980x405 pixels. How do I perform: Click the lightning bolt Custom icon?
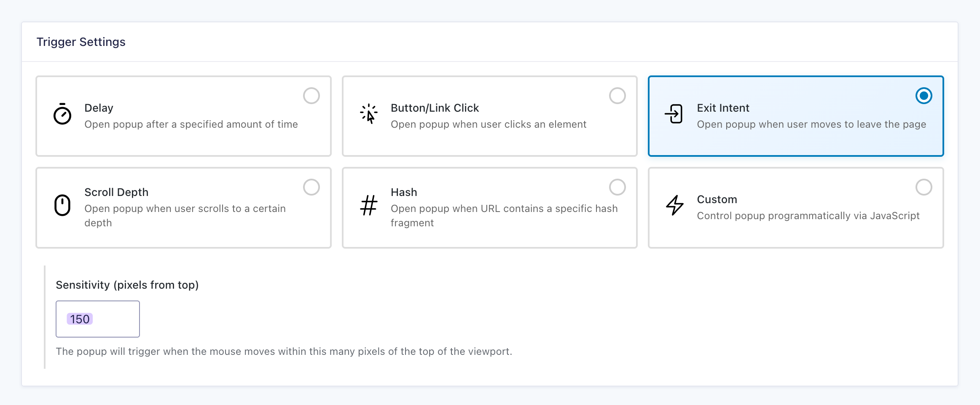pyautogui.click(x=675, y=205)
